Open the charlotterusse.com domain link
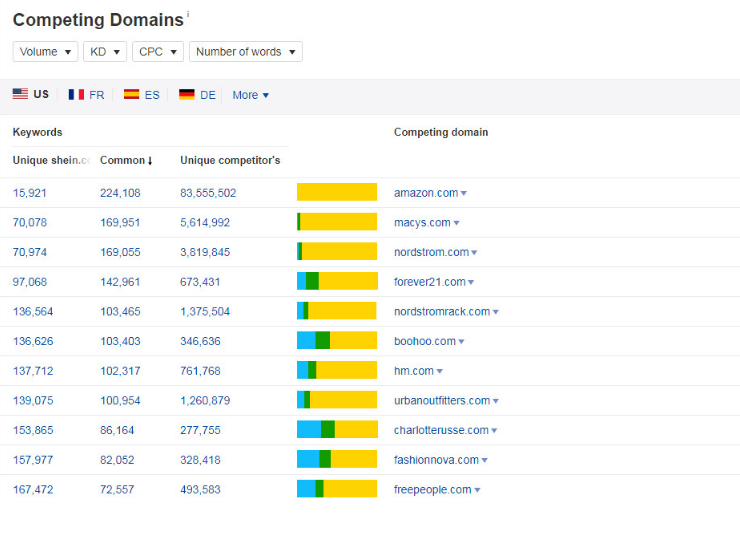This screenshot has width=740, height=538. pyautogui.click(x=441, y=430)
